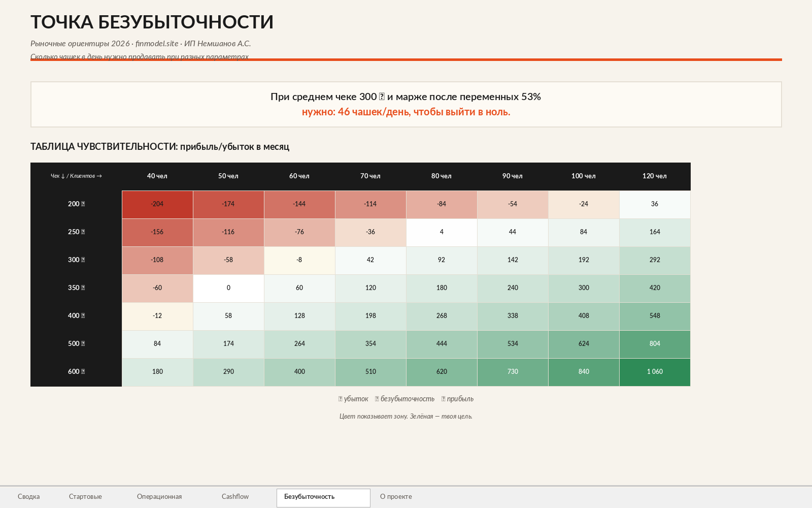Click the cell with value '164'
The height and width of the screenshot is (508, 812).
[x=655, y=232]
